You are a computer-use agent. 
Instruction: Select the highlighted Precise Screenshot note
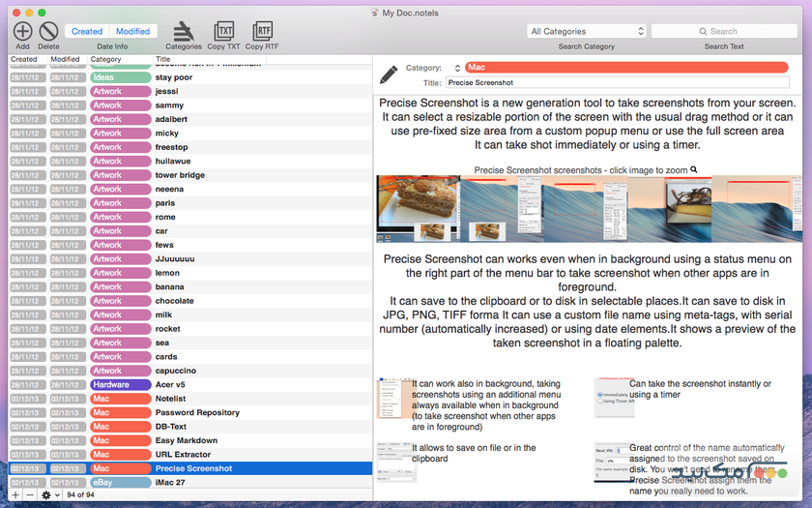pyautogui.click(x=190, y=468)
